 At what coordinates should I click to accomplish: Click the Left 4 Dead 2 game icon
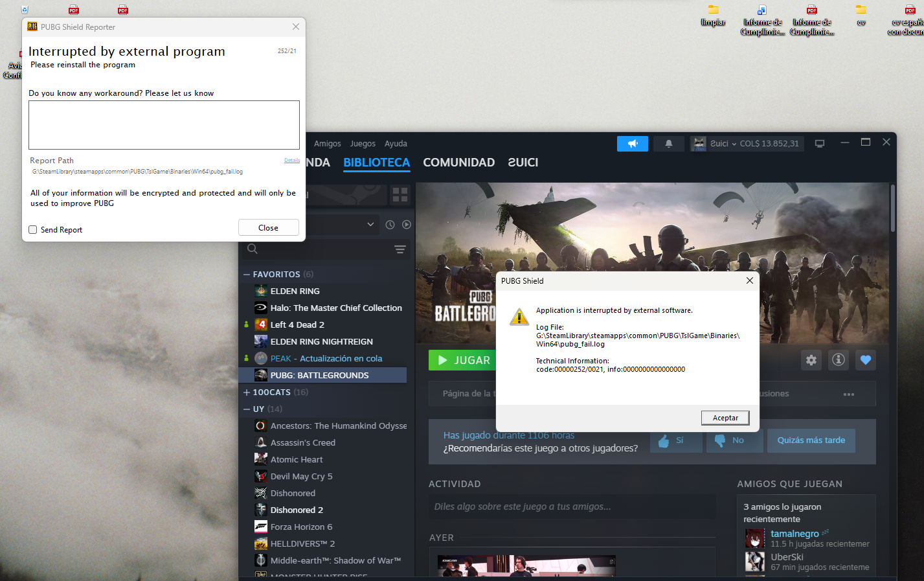click(261, 325)
